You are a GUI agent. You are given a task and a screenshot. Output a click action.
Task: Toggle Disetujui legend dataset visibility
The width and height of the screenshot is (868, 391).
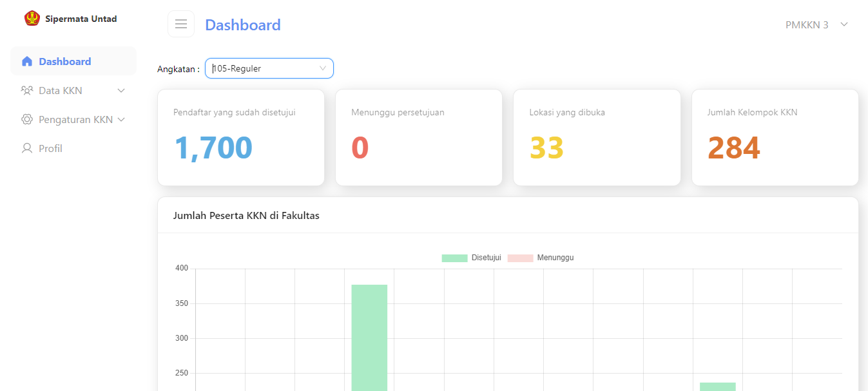(x=471, y=258)
